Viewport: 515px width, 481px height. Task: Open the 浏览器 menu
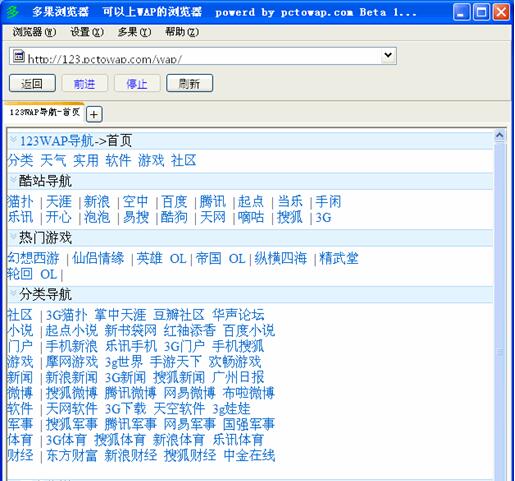[x=34, y=32]
